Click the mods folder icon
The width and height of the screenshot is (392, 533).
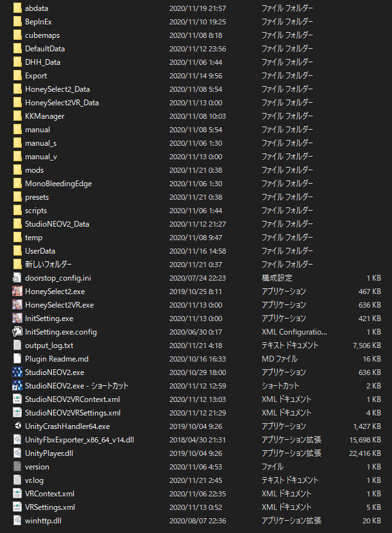pyautogui.click(x=17, y=170)
